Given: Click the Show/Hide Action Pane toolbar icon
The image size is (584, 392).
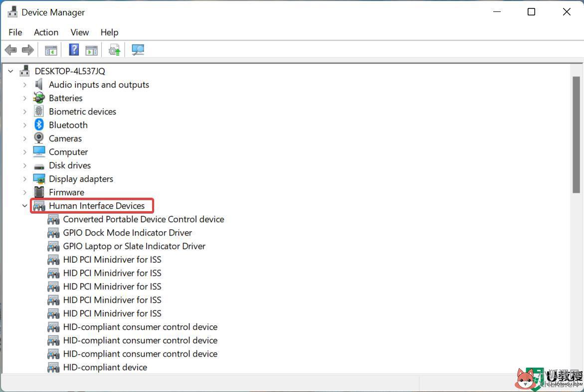Looking at the screenshot, I should pos(91,50).
